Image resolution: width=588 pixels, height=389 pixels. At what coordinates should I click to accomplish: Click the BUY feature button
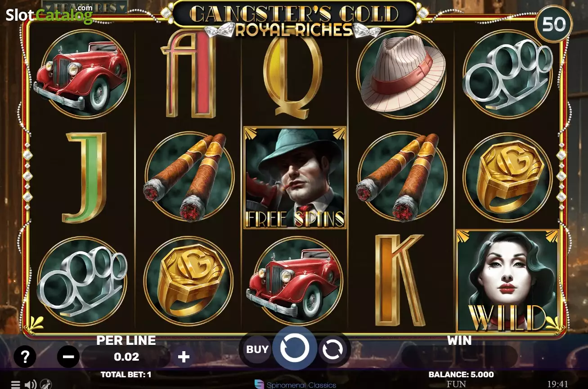pyautogui.click(x=257, y=349)
